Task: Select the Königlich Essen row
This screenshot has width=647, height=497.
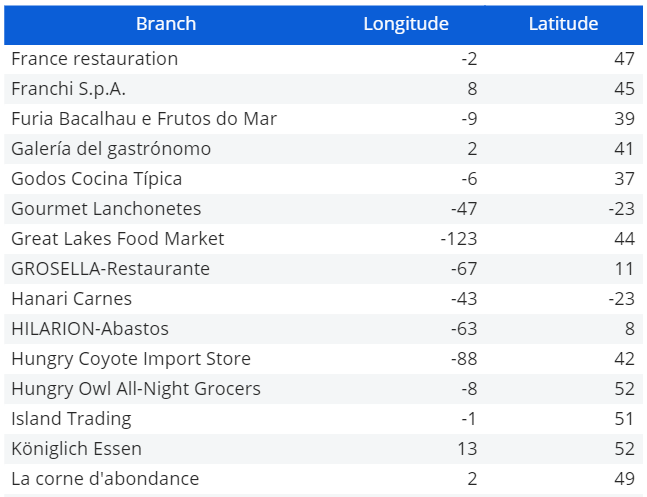Action: [x=77, y=449]
